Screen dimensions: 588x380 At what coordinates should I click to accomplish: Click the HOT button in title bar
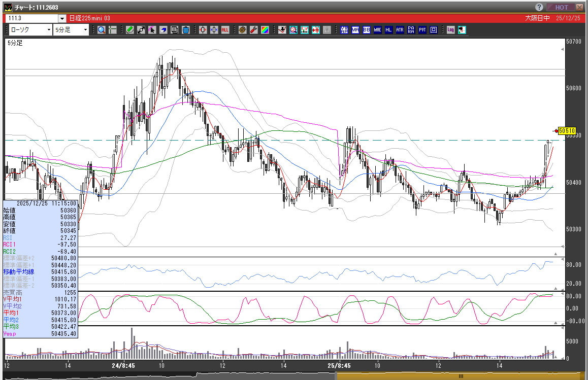(561, 7)
